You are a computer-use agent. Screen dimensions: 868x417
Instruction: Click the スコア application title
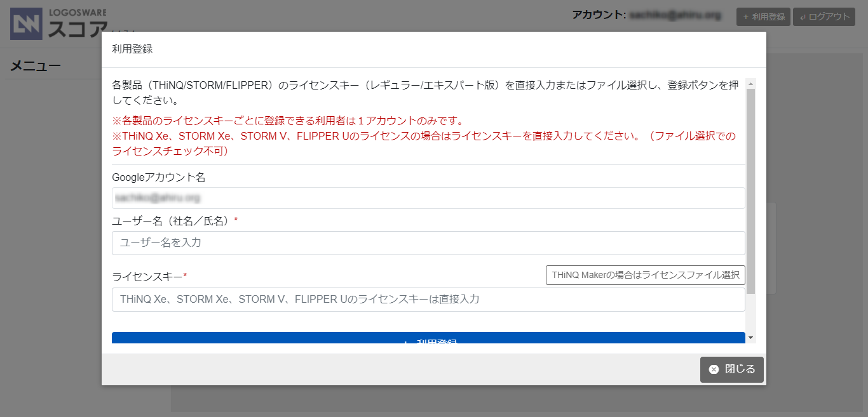78,29
